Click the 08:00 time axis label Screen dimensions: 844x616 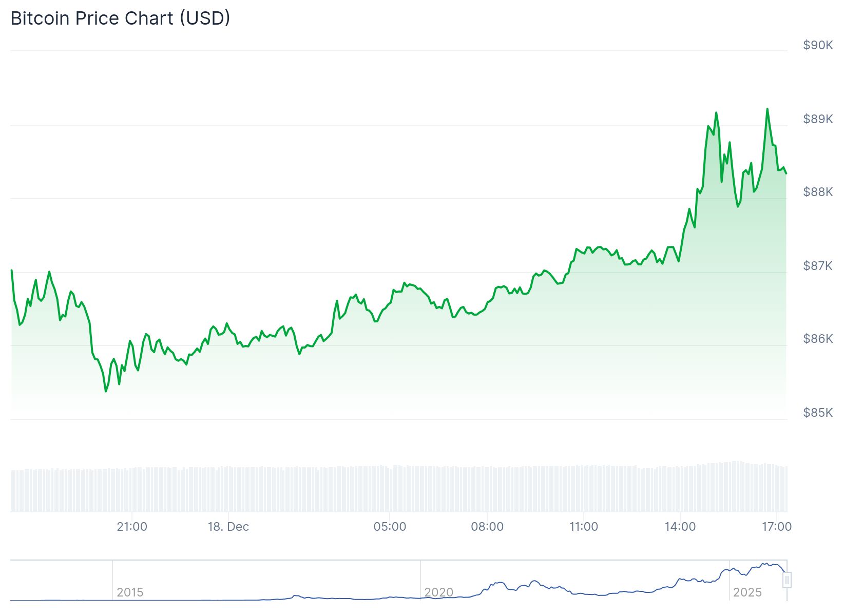tap(487, 527)
